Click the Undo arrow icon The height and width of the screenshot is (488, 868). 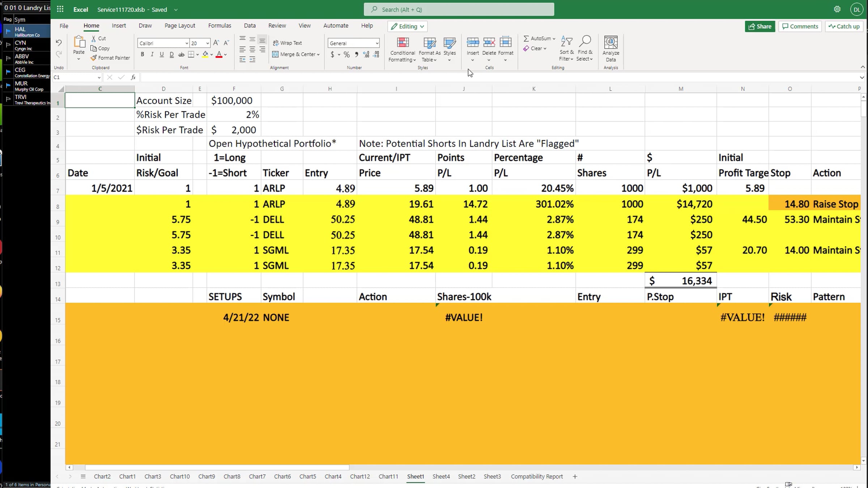click(x=59, y=43)
